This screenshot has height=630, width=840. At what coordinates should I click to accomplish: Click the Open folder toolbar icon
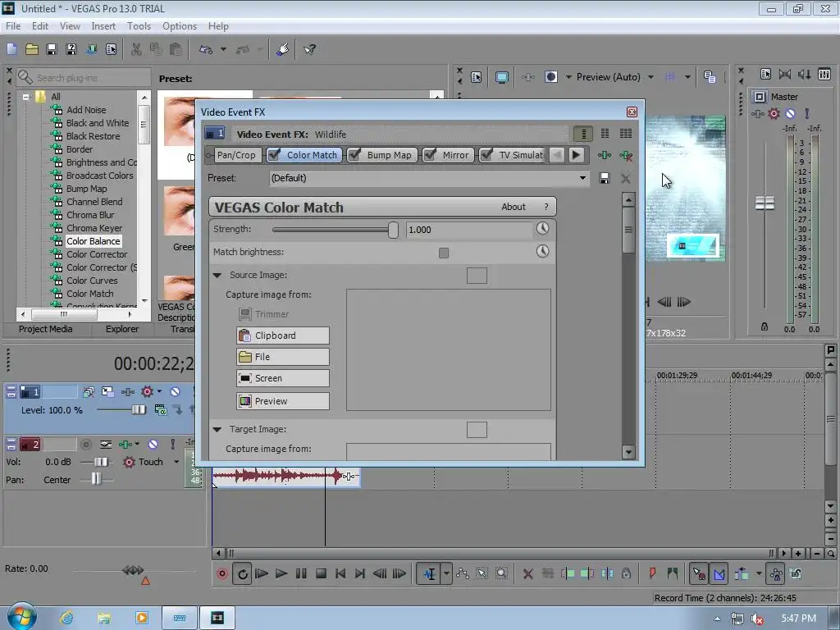point(32,49)
